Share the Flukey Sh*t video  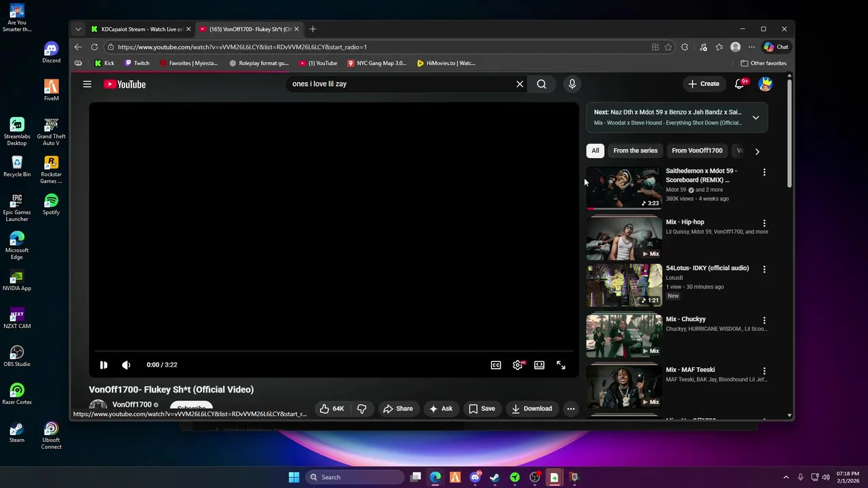click(398, 409)
